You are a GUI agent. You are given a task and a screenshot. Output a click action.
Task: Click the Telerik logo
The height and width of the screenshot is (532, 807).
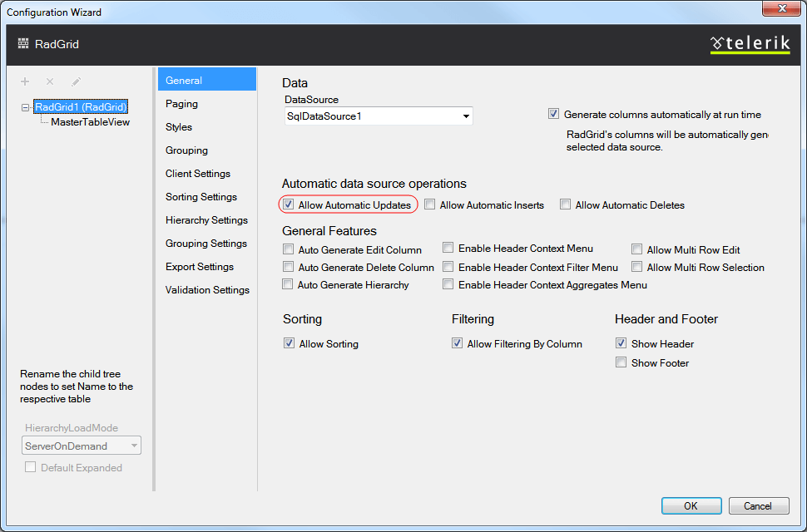click(750, 44)
